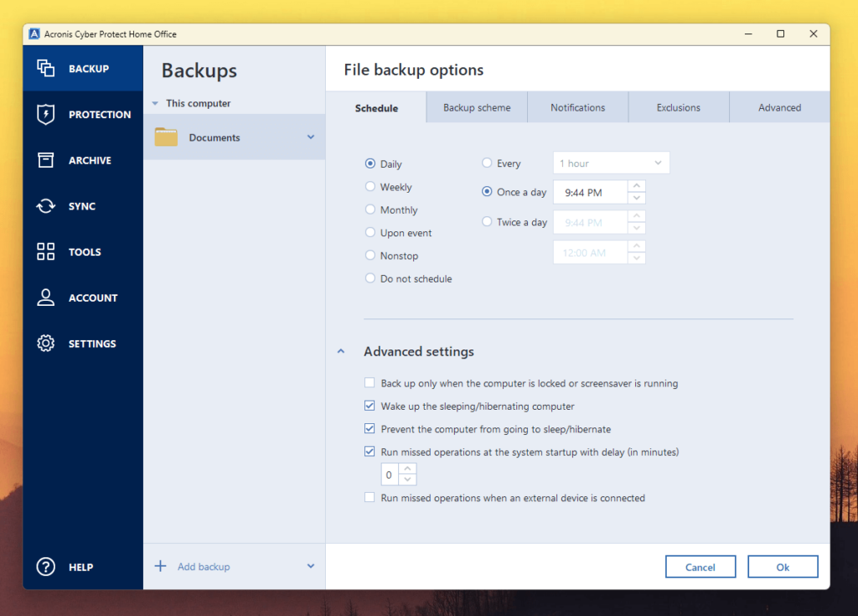Screen dimensions: 858x616
Task: Open the Archive box icon
Action: 45,160
